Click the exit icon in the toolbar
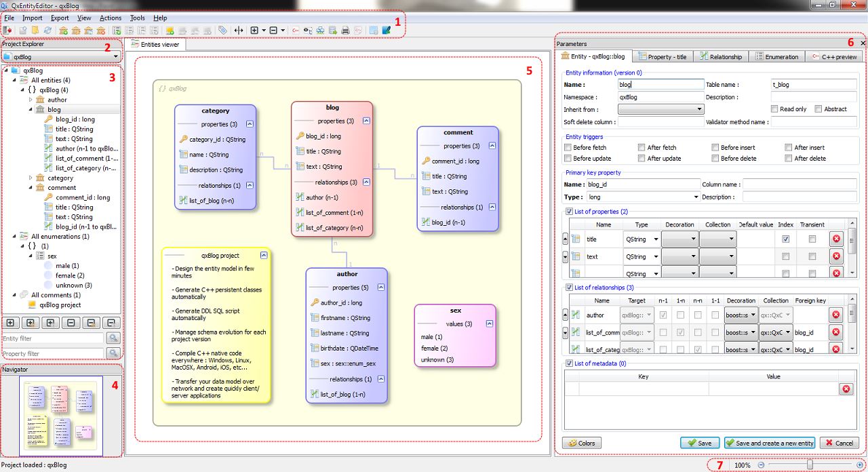 7,31
